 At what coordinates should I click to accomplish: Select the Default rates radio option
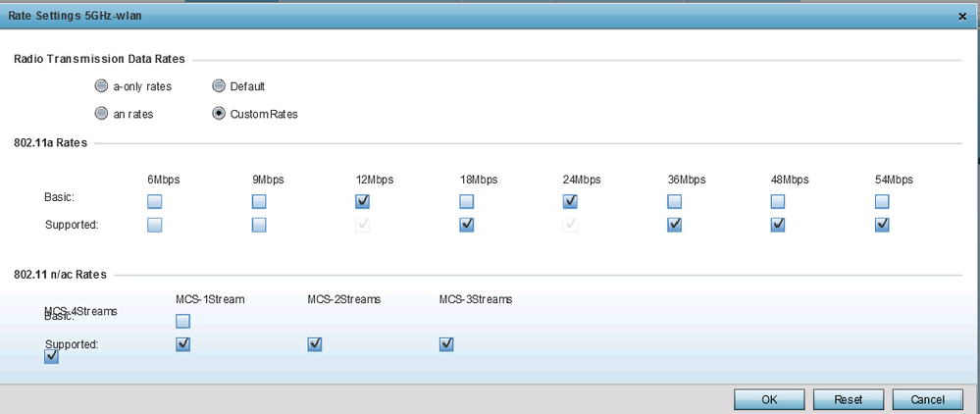pyautogui.click(x=218, y=86)
